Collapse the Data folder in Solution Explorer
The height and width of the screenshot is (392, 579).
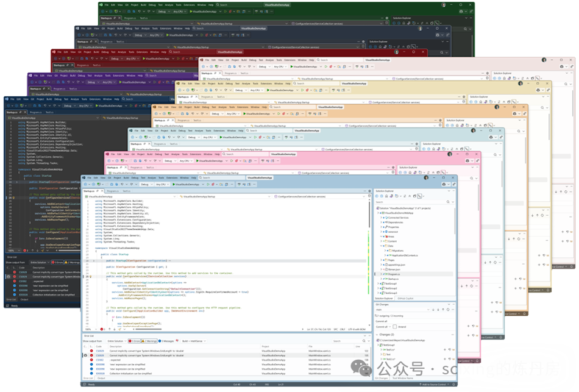tap(381, 245)
